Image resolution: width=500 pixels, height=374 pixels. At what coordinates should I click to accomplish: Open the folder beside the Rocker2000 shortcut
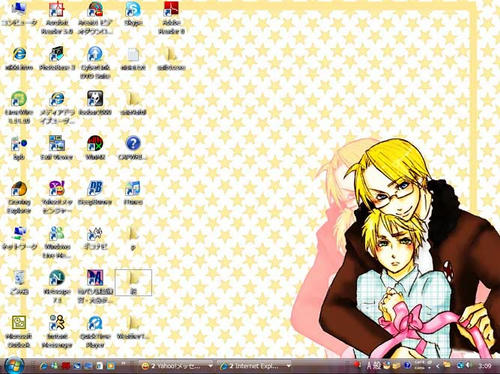133,103
